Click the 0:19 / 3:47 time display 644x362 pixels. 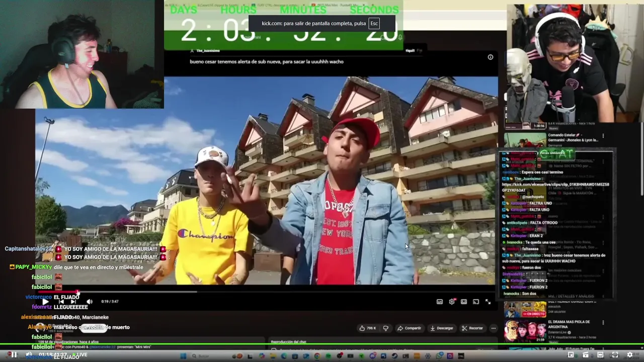pyautogui.click(x=110, y=302)
